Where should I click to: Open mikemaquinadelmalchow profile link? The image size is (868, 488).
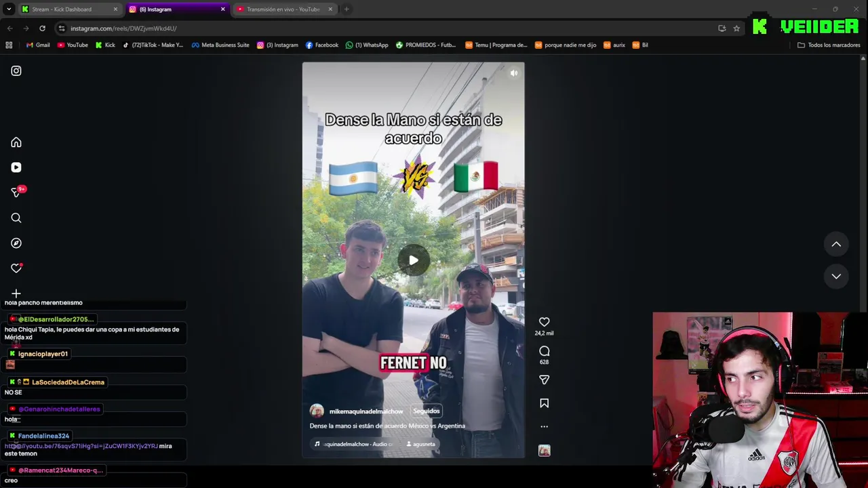[x=366, y=411]
